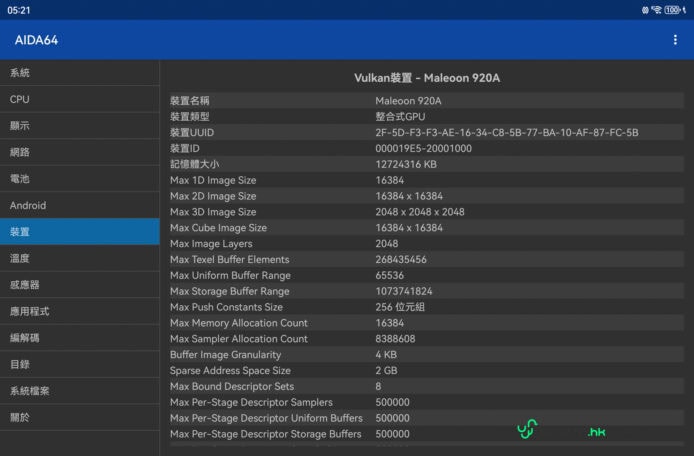Select the Maleoon 920A device name value

[408, 101]
